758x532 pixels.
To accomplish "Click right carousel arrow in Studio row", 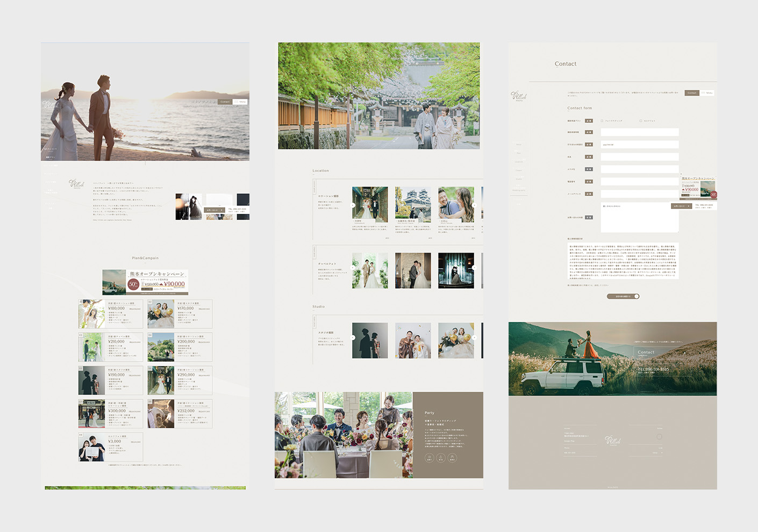I will (x=474, y=337).
